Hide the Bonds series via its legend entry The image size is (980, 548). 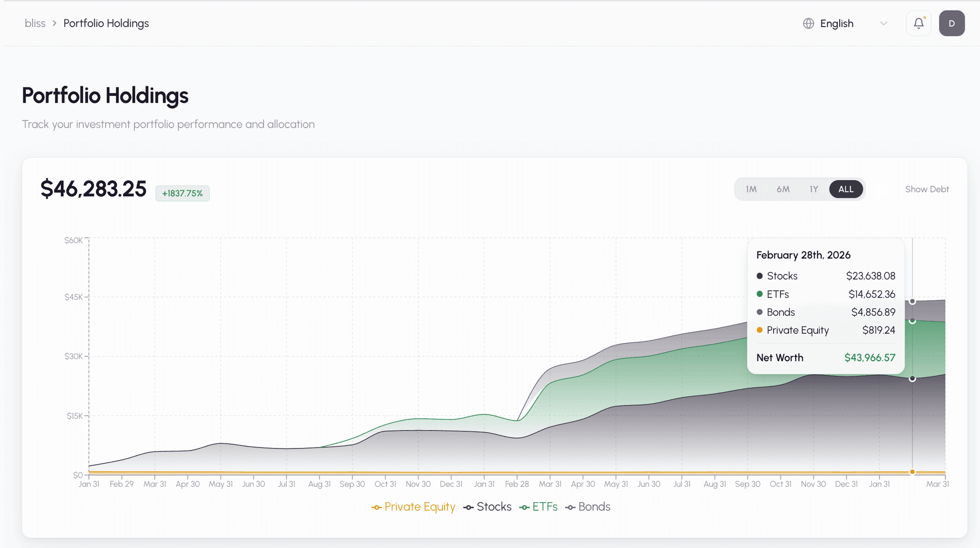[587, 507]
